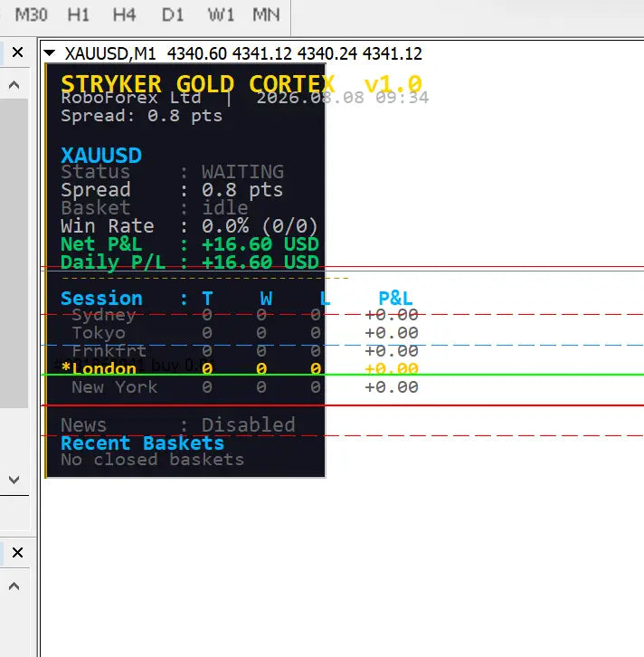The width and height of the screenshot is (644, 657).
Task: Click the P&L column header
Action: tap(395, 299)
